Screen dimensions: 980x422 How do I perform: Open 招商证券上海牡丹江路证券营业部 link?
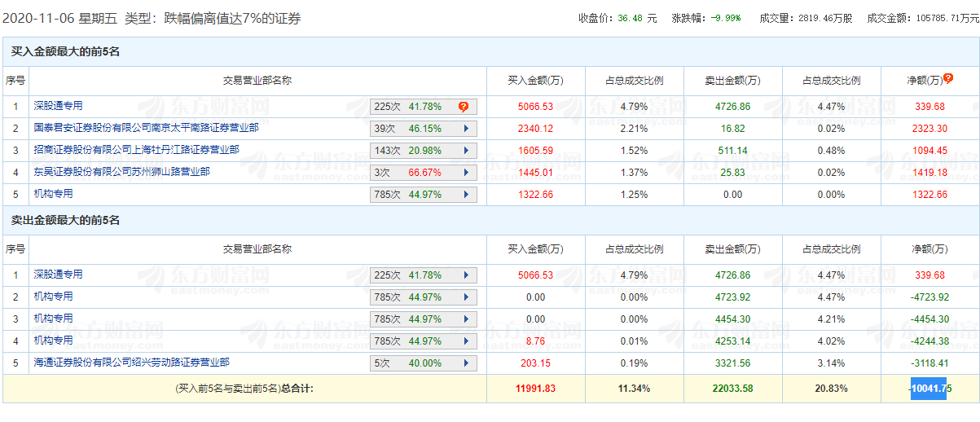tap(136, 150)
